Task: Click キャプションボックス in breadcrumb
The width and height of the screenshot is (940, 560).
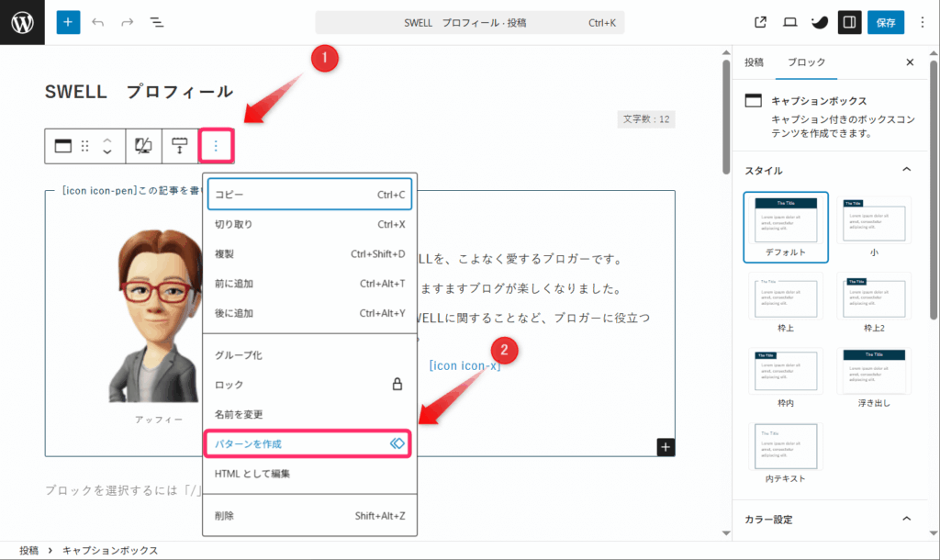Action: (x=110, y=551)
